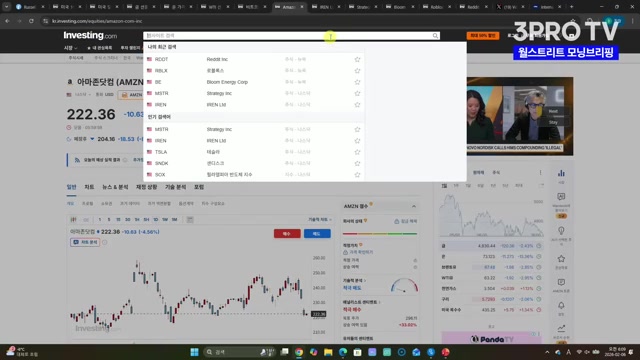Select the 1M chart interval
Viewport: 640px width, 360px height.
(174, 220)
